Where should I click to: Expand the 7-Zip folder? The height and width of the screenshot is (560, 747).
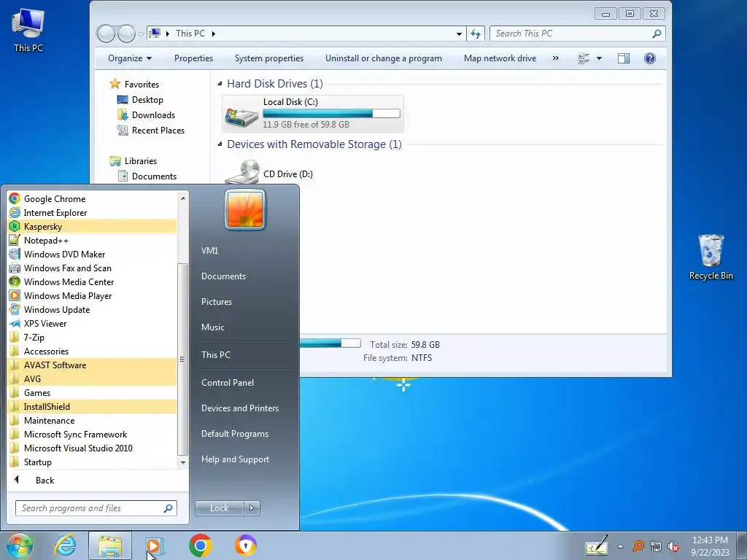[x=93, y=337]
